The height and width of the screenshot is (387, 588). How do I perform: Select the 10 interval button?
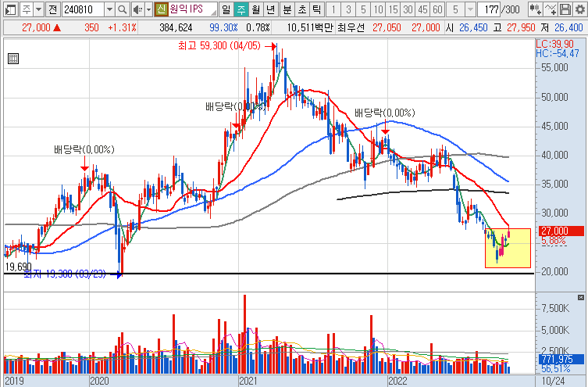(x=379, y=9)
